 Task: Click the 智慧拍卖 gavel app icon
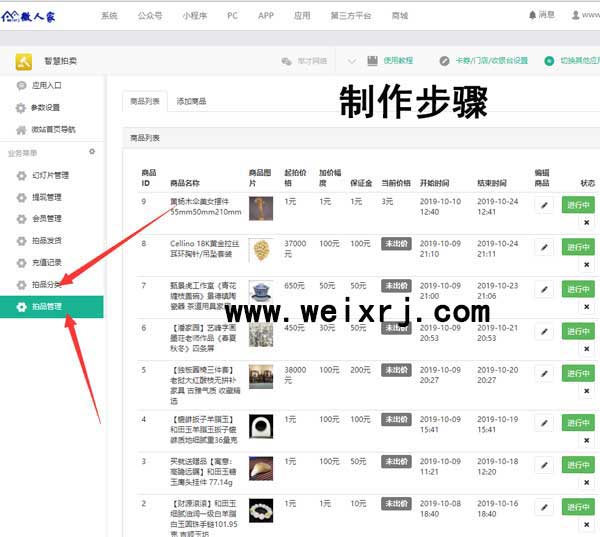point(24,62)
